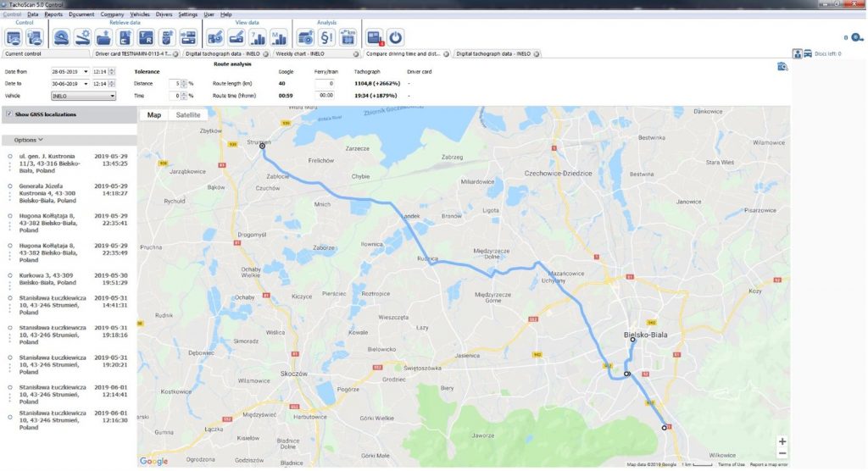
Task: Open the Reports menu
Action: 53,14
